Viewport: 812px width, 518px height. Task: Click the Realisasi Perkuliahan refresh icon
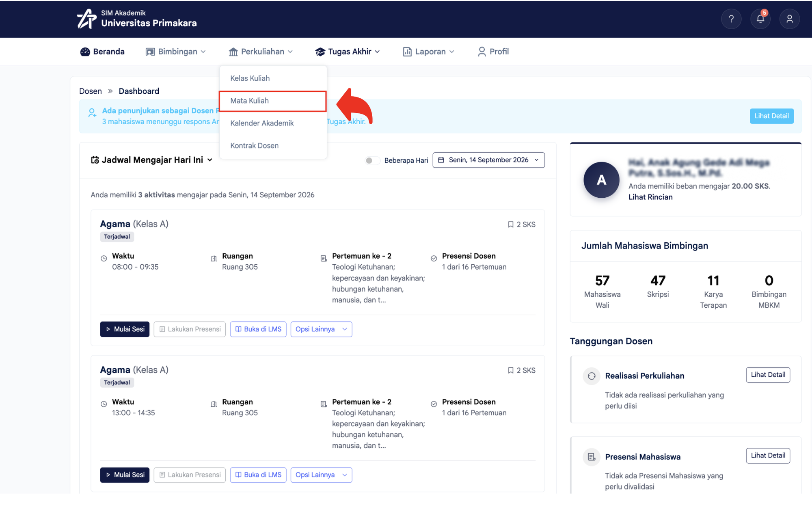(592, 376)
